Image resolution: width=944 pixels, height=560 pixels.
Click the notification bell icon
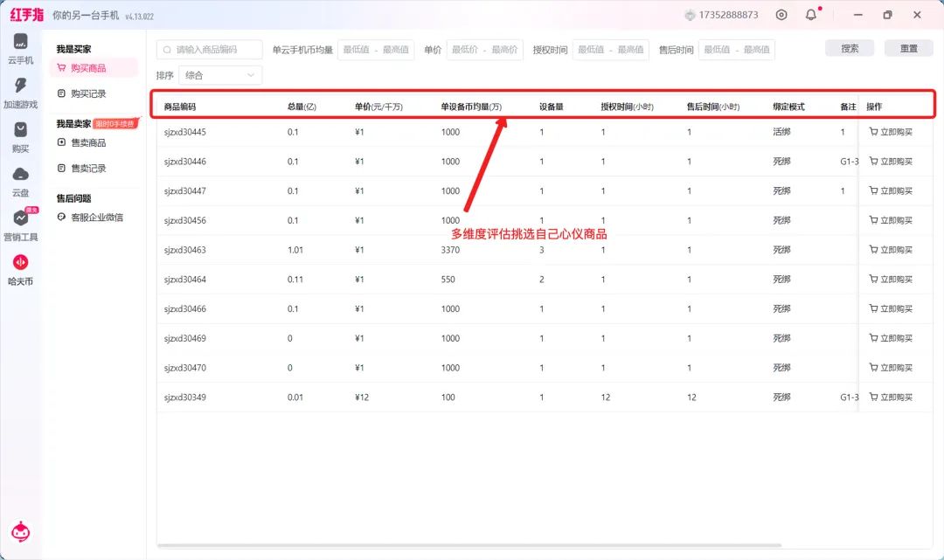811,15
